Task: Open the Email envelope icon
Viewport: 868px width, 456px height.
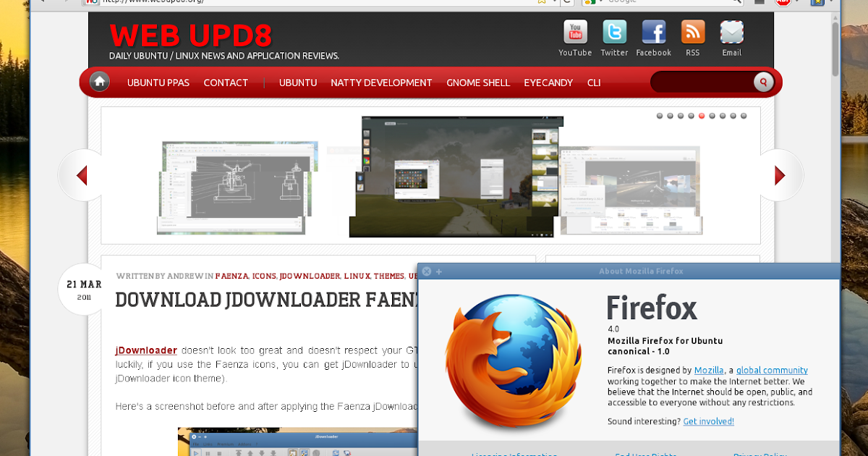Action: coord(732,32)
